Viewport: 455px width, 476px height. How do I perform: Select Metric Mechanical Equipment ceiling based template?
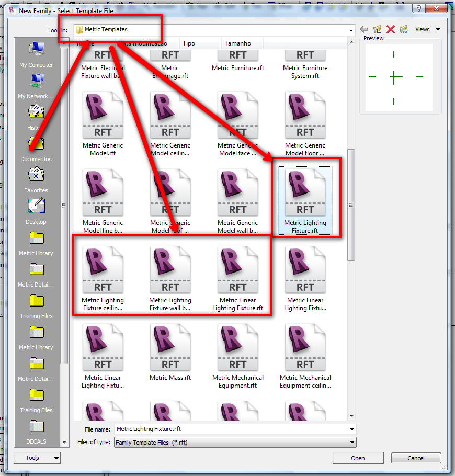[x=305, y=357]
